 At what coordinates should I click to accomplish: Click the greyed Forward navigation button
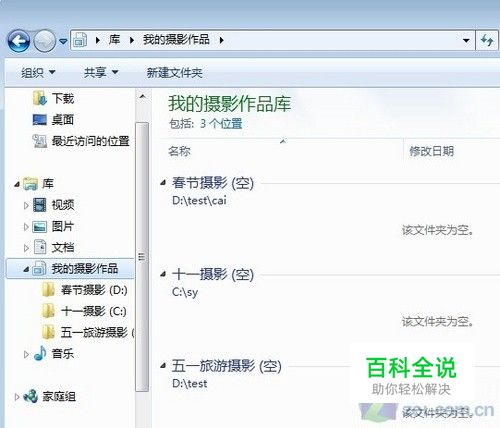point(45,41)
